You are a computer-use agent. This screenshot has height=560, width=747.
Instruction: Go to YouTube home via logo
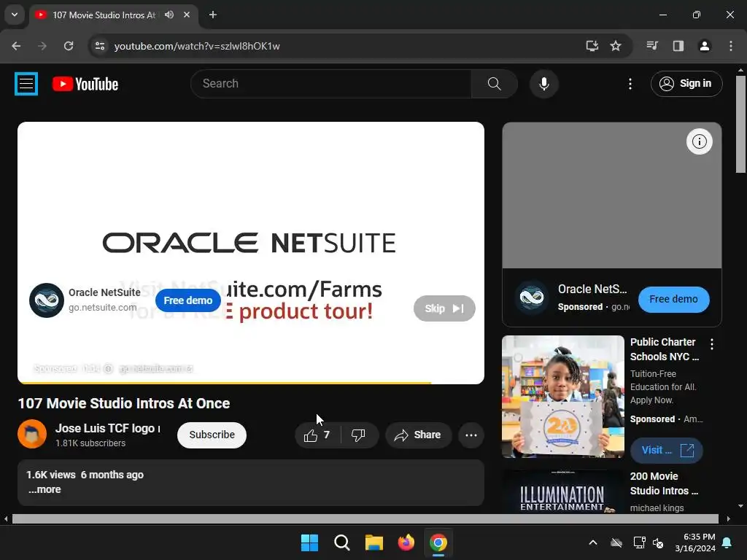click(85, 84)
